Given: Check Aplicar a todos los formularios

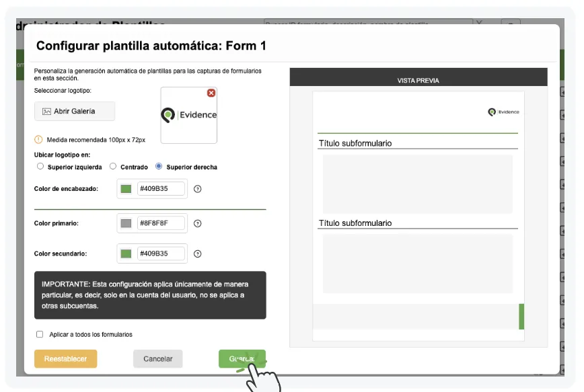Looking at the screenshot, I should point(40,334).
